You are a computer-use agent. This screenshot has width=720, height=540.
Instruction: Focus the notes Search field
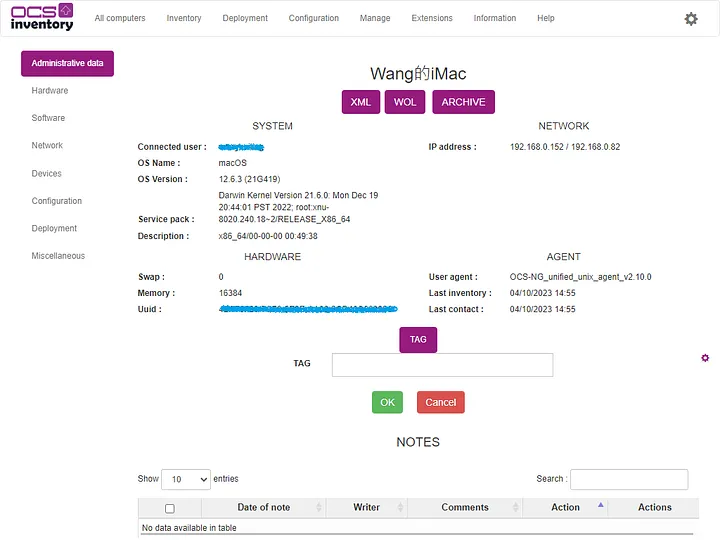(629, 479)
